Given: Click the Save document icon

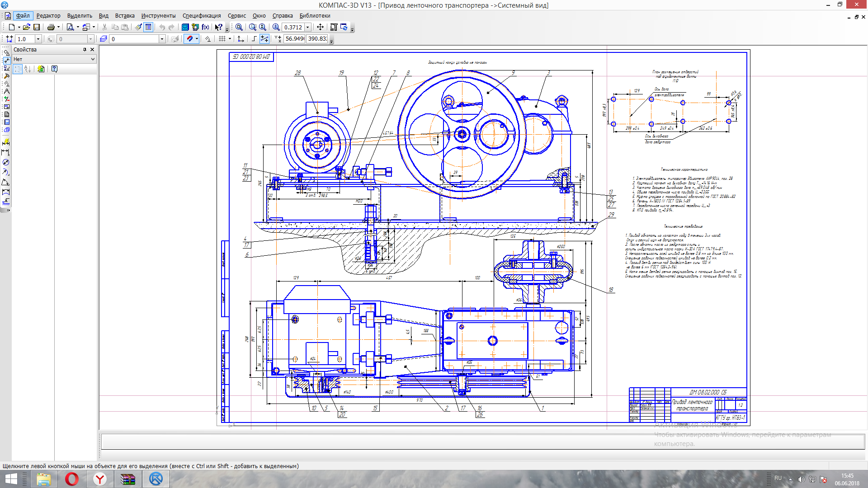Looking at the screenshot, I should coord(37,27).
